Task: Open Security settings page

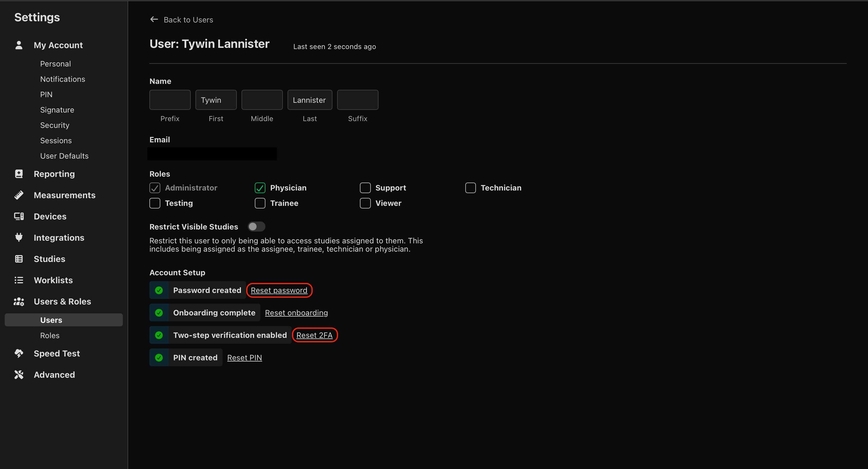Action: 55,125
